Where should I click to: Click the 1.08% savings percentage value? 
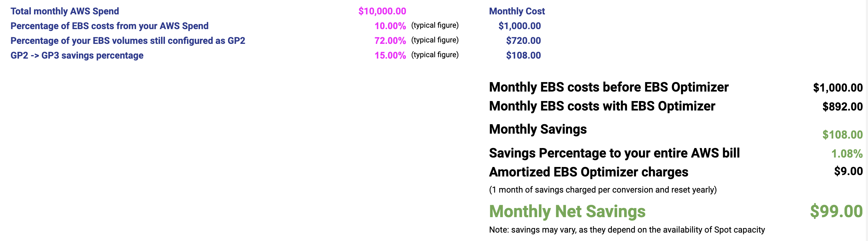coord(847,154)
